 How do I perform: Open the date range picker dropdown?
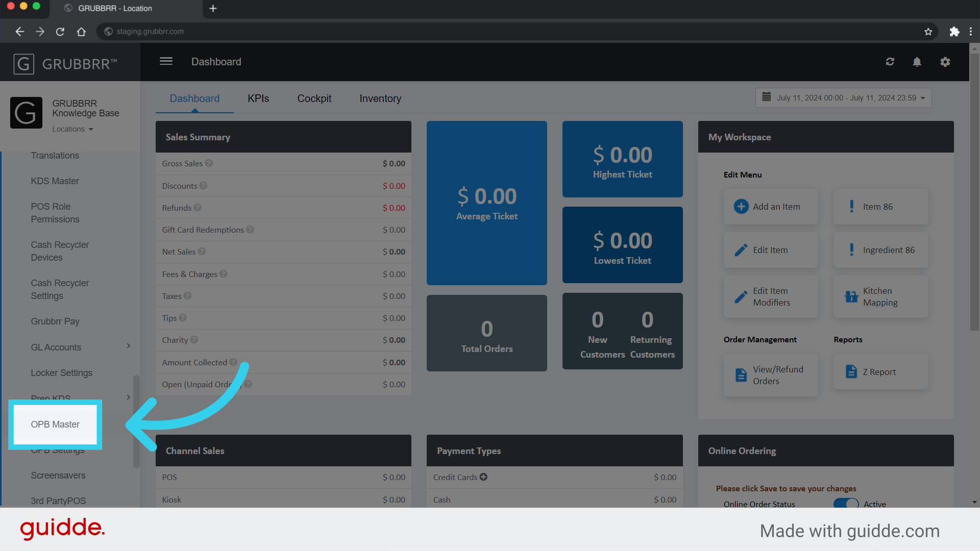tap(843, 97)
